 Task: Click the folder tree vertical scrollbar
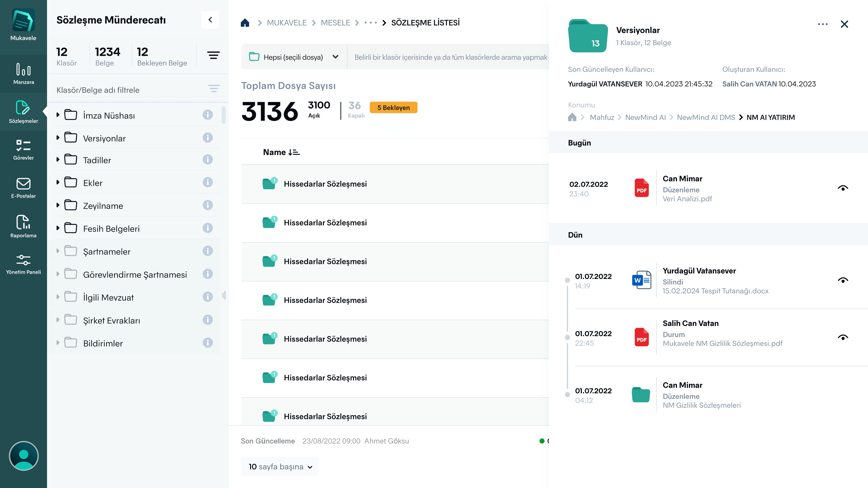pyautogui.click(x=224, y=115)
